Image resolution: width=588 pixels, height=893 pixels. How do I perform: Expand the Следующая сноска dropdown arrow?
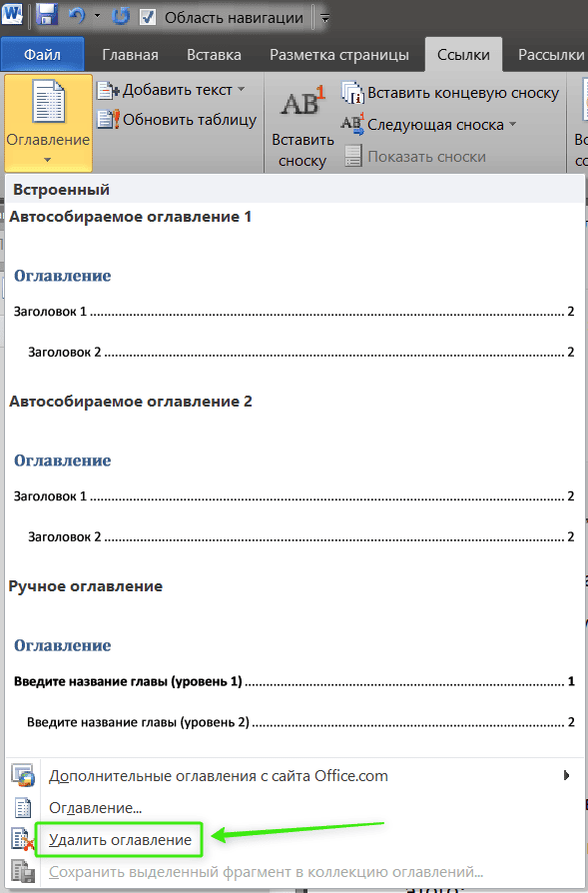coord(513,124)
